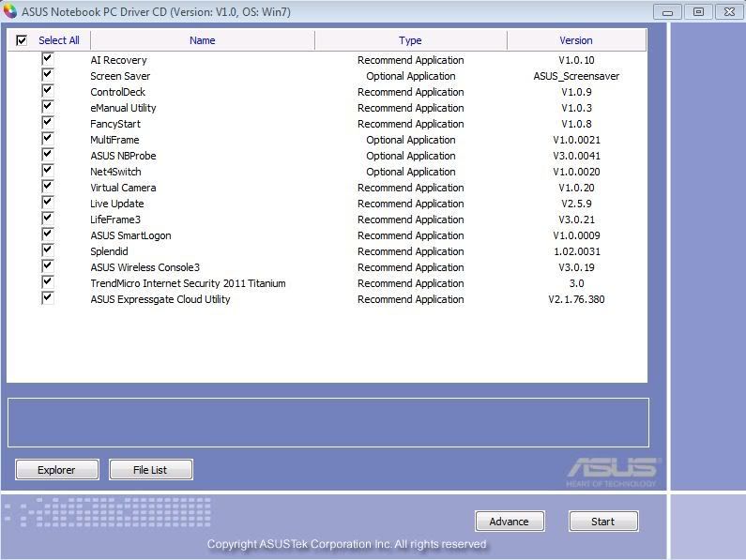Click version V2.5.9 of Live Update
The image size is (746, 560).
[576, 204]
